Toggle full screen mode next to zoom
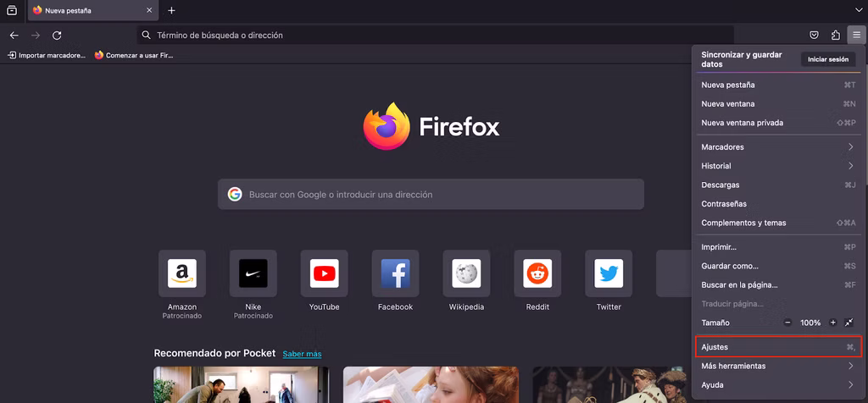Image resolution: width=868 pixels, height=403 pixels. pyautogui.click(x=849, y=323)
